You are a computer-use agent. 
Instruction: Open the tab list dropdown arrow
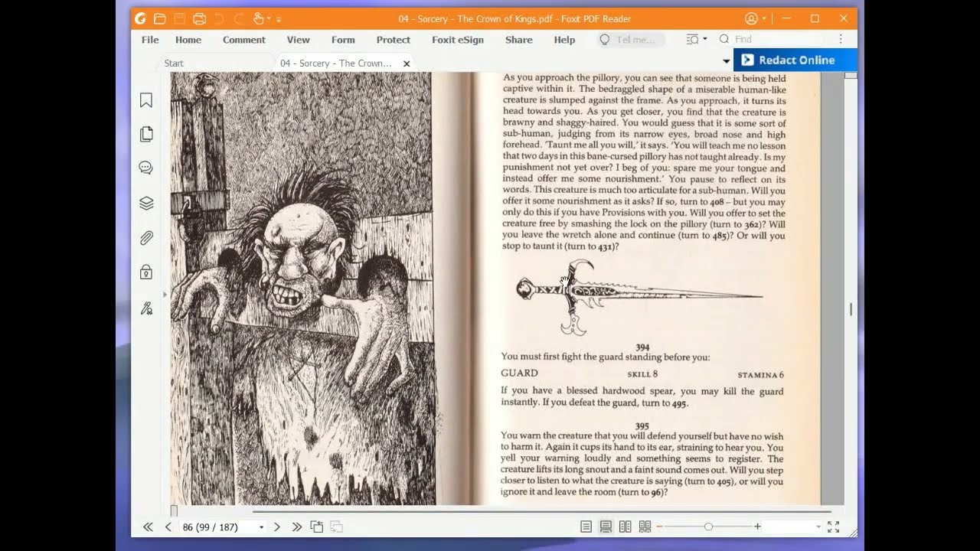point(726,60)
